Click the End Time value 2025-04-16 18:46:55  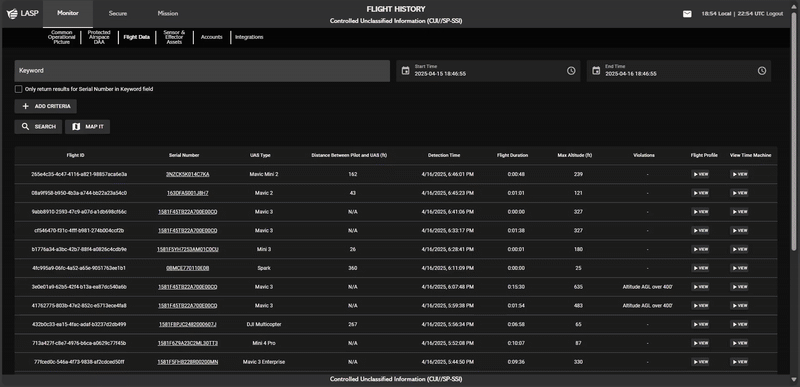[631, 74]
